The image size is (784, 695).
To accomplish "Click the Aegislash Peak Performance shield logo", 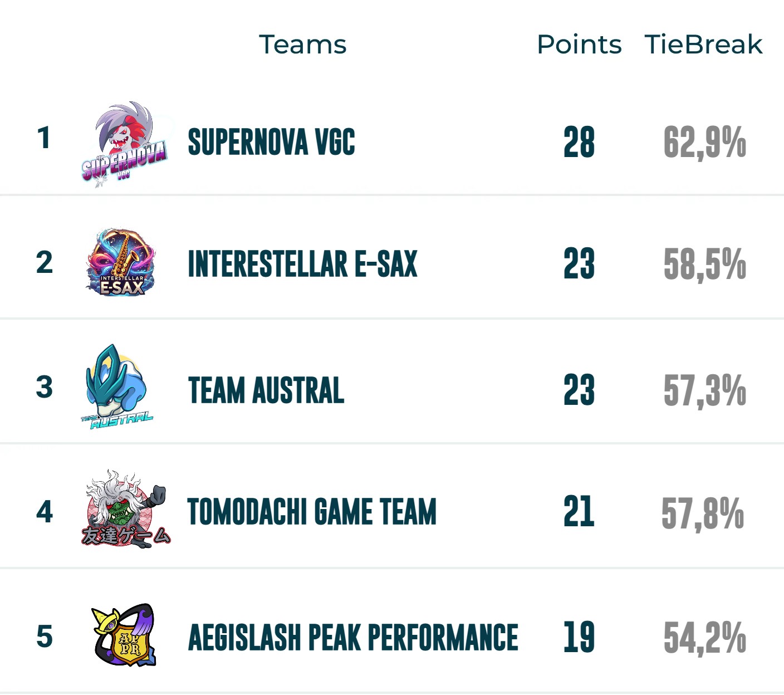I will coord(124,635).
